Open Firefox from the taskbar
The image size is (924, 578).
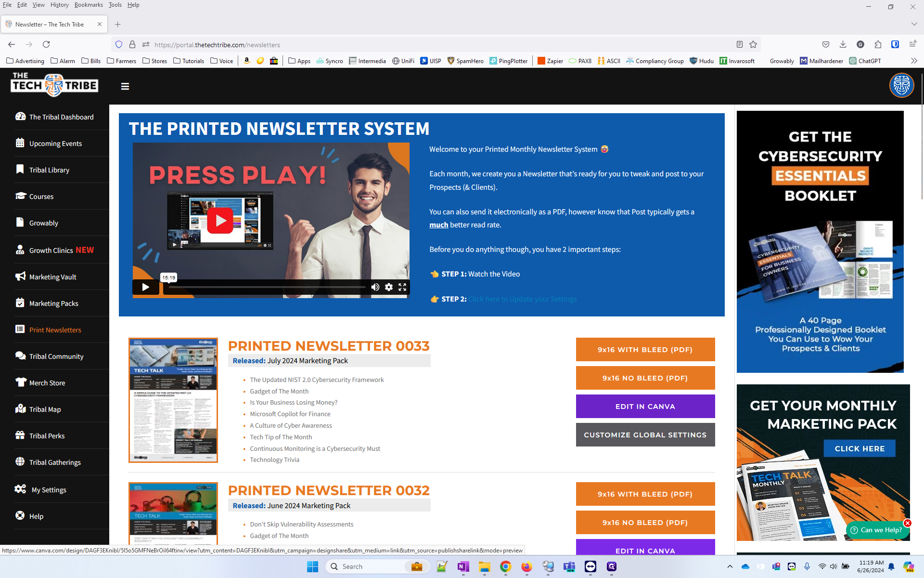click(x=527, y=566)
